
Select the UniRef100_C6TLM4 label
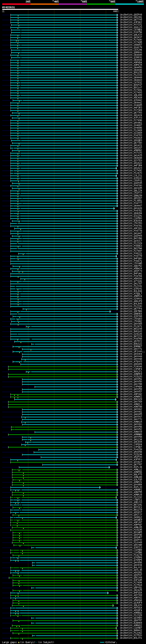pos(131,50)
